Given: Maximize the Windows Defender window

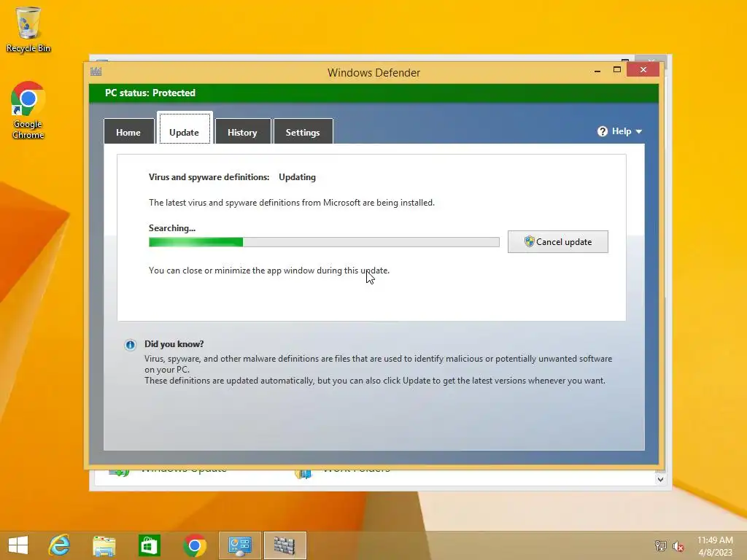Looking at the screenshot, I should (617, 69).
